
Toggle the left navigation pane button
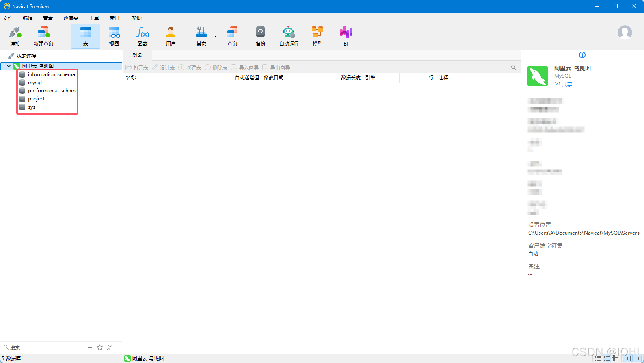628,358
